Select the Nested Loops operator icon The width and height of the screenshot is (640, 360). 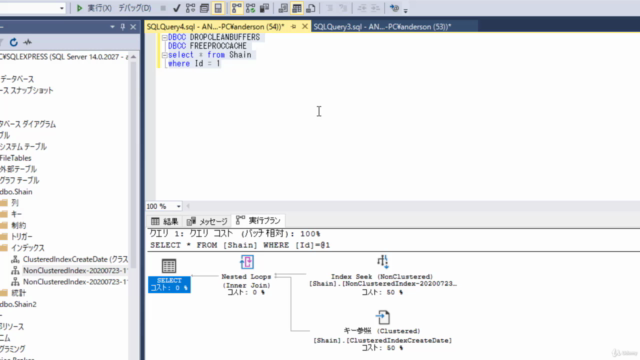(247, 262)
